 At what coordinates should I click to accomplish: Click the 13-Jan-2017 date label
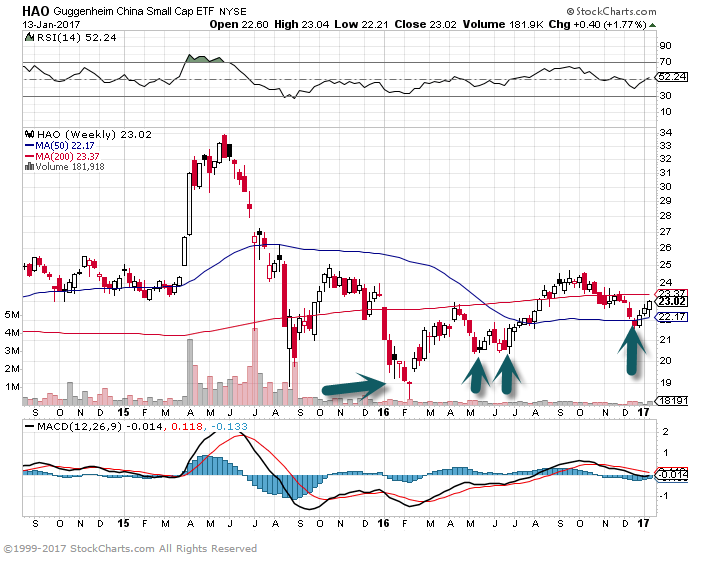[51, 25]
